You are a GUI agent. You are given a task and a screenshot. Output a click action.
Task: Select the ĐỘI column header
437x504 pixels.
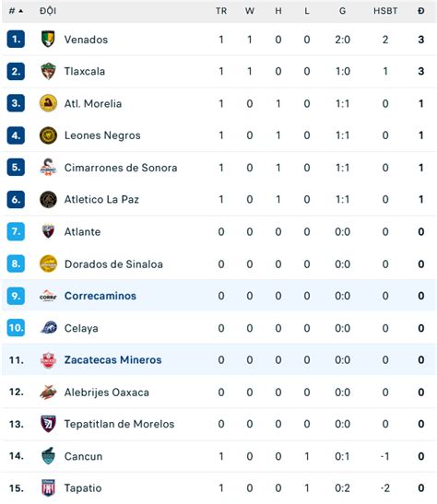coord(48,11)
